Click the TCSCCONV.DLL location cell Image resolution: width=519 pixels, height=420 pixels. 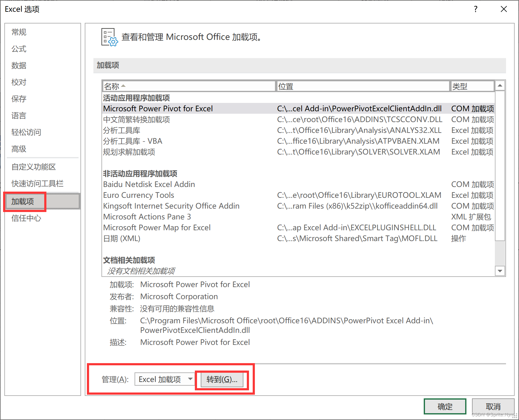pyautogui.click(x=360, y=119)
